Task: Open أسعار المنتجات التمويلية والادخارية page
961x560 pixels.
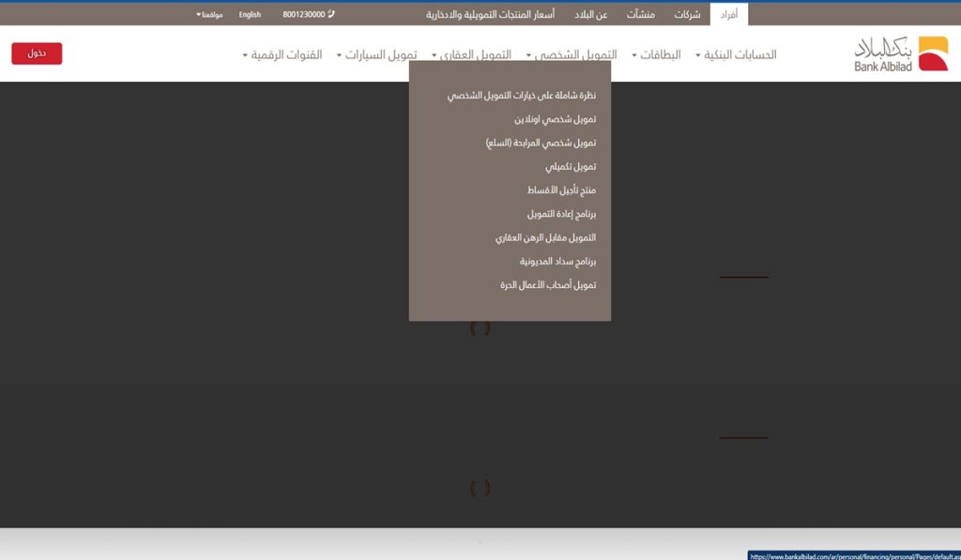Action: point(490,14)
